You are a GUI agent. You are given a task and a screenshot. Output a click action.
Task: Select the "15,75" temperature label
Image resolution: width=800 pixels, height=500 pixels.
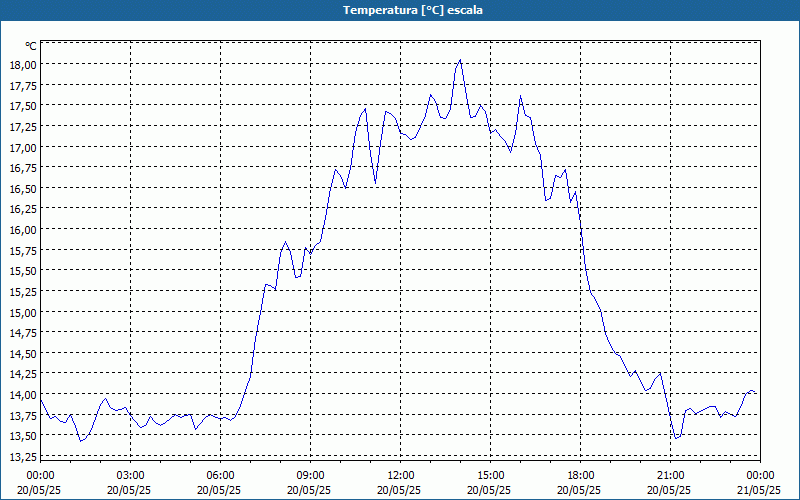pos(23,250)
